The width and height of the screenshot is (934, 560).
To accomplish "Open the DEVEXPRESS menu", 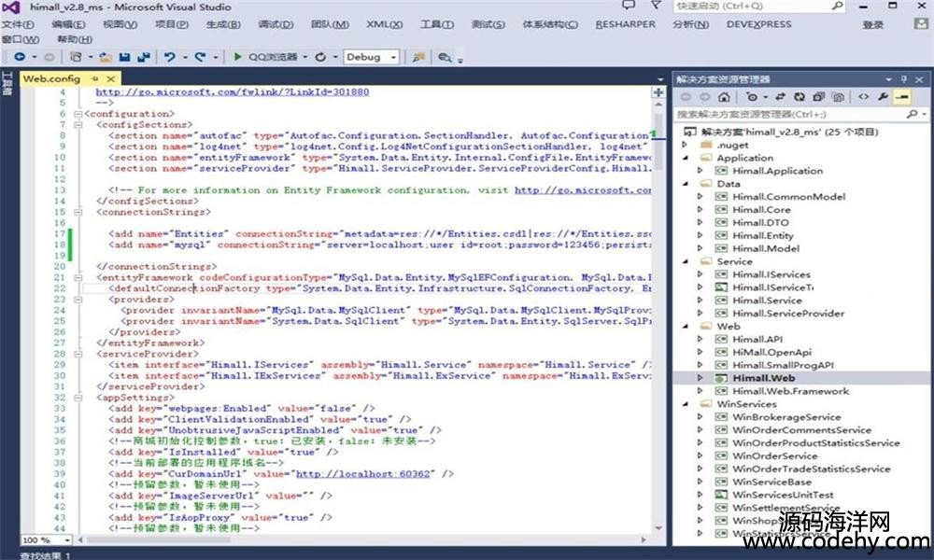I will (758, 24).
